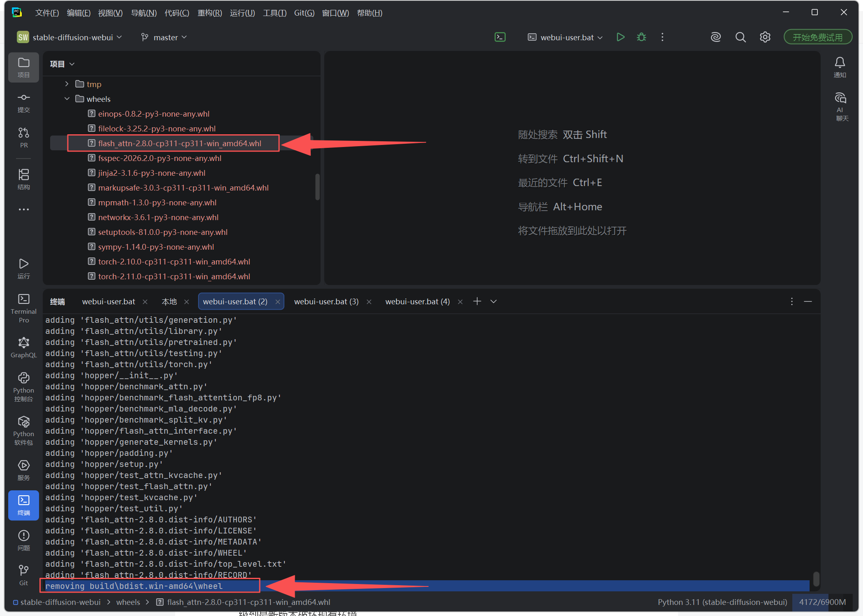Image resolution: width=863 pixels, height=616 pixels.
Task: Collapse the wheels folder
Action: (x=67, y=99)
